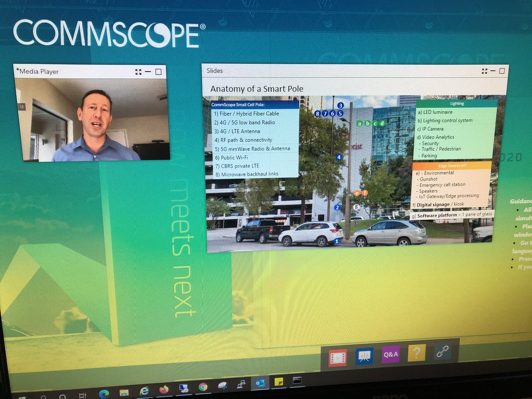Click the speaker video in Media Player
This screenshot has height=399, width=532.
click(92, 120)
